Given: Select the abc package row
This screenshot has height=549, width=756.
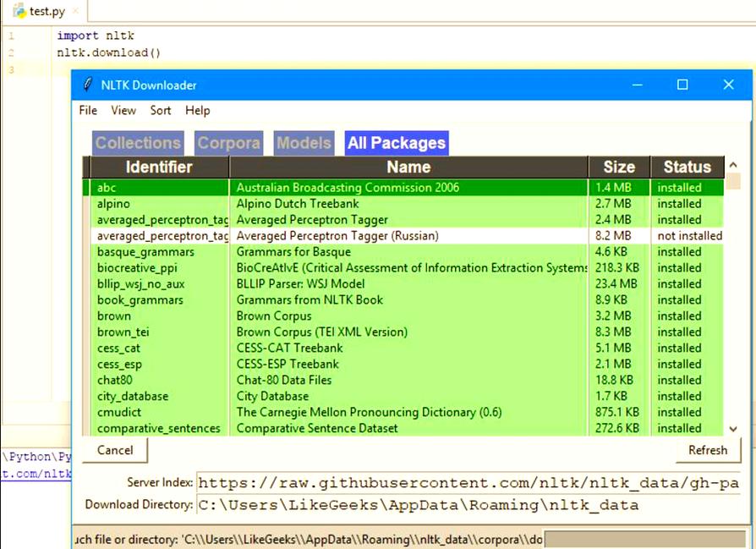Looking at the screenshot, I should [403, 188].
